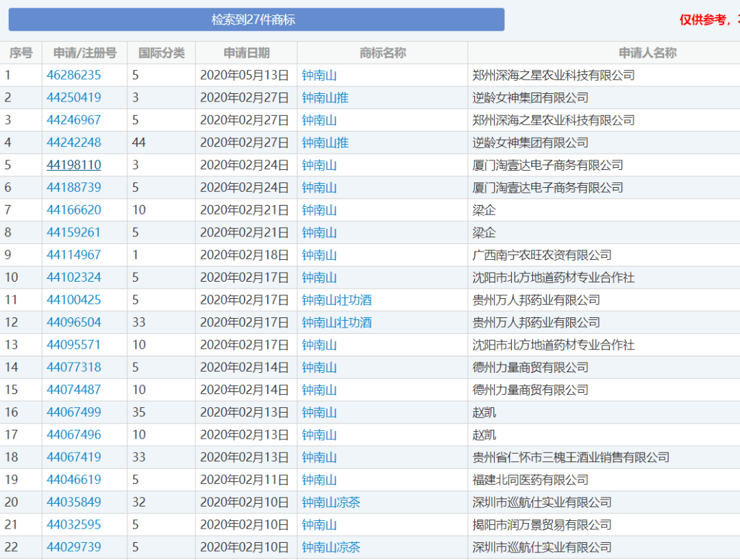Viewport: 740px width, 560px height.
Task: Select applicant 贵州省仁怀市三槐王酒业销售有限公司
Action: (x=571, y=457)
